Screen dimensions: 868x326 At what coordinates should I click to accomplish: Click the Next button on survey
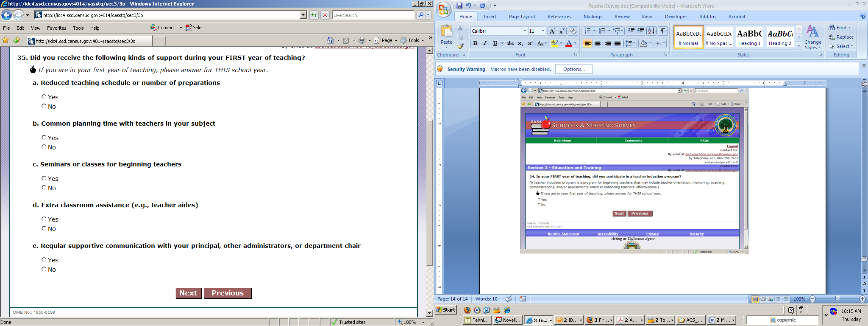(189, 293)
